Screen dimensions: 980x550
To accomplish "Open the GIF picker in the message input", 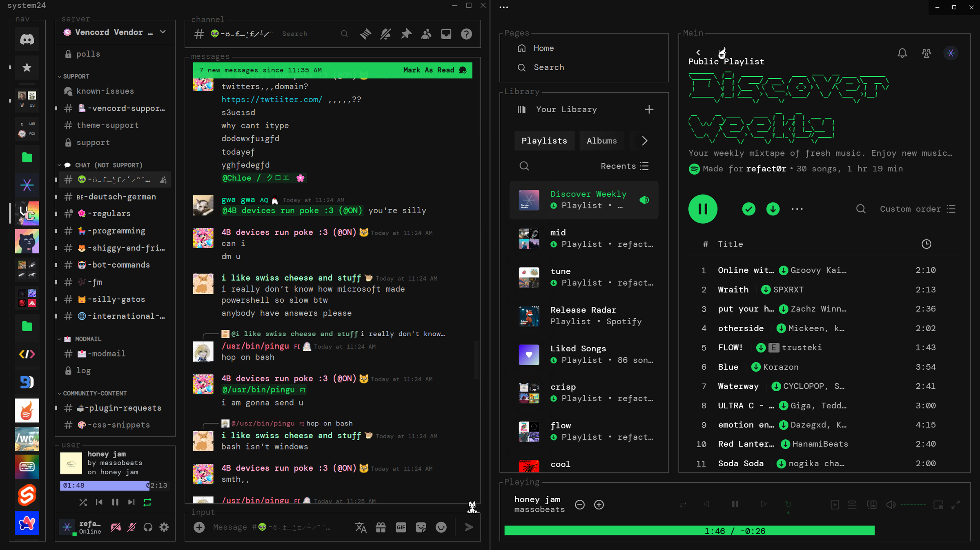I will (x=401, y=527).
